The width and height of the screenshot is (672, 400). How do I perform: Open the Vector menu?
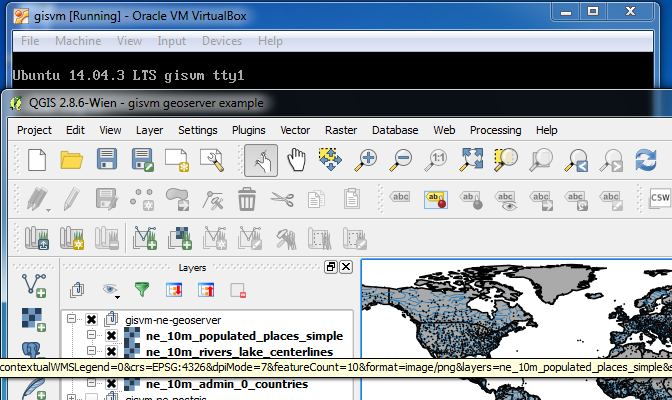[x=295, y=130]
